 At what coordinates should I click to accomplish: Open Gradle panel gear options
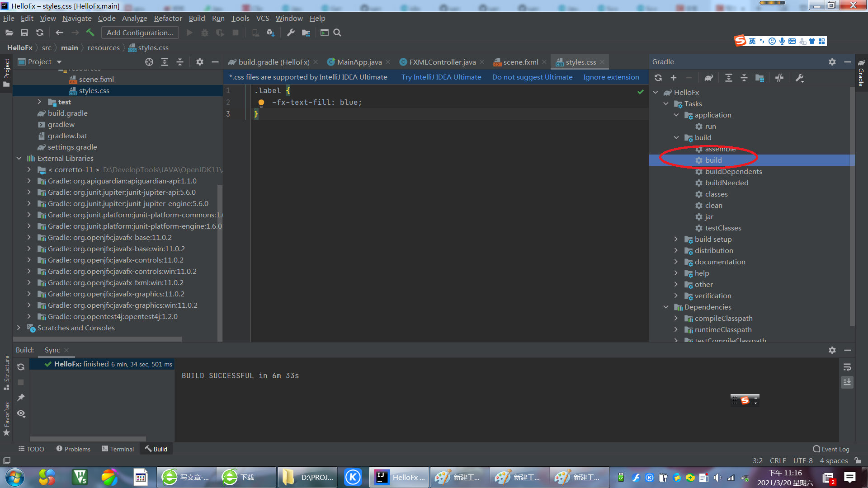[832, 62]
